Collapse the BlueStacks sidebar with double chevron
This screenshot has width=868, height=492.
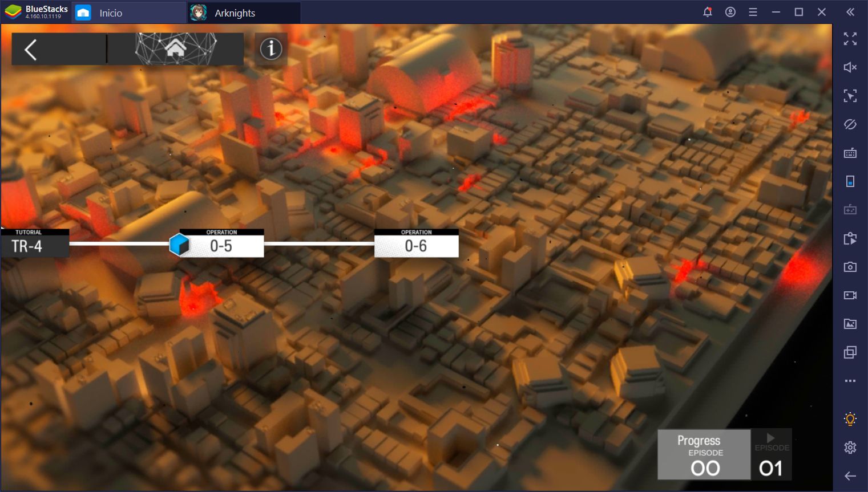tap(850, 12)
